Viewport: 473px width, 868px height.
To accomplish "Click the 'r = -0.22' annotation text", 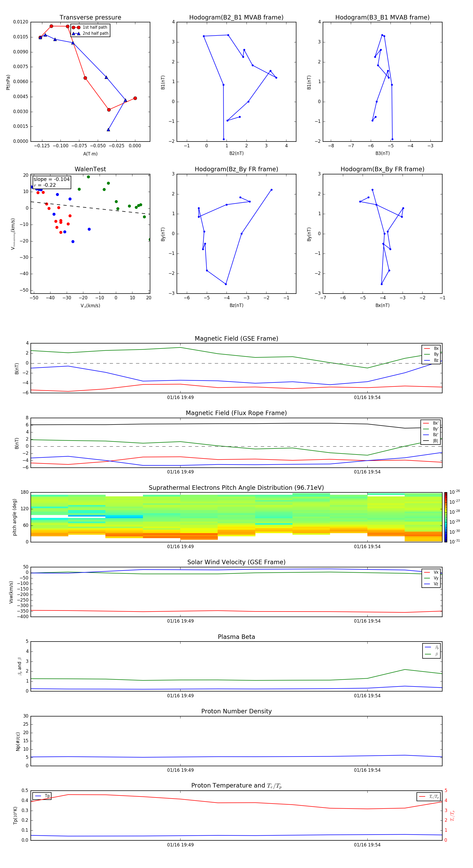I will click(x=45, y=185).
